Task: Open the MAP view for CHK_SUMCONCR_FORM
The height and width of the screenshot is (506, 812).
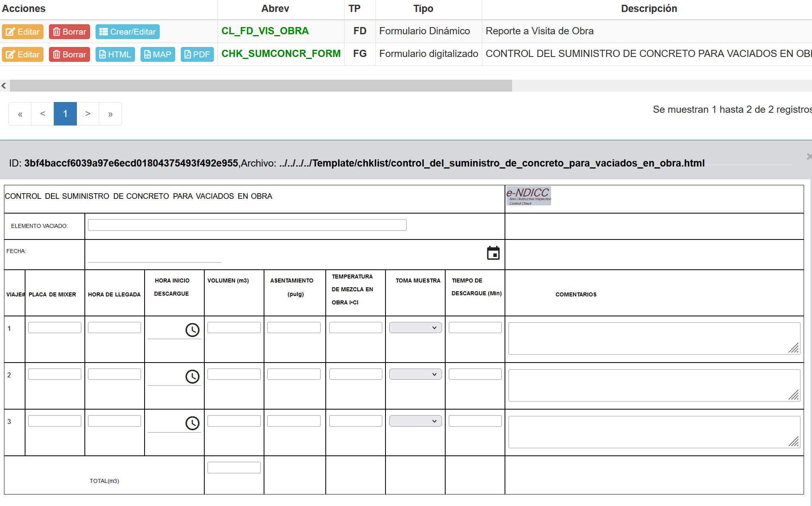Action: tap(158, 55)
